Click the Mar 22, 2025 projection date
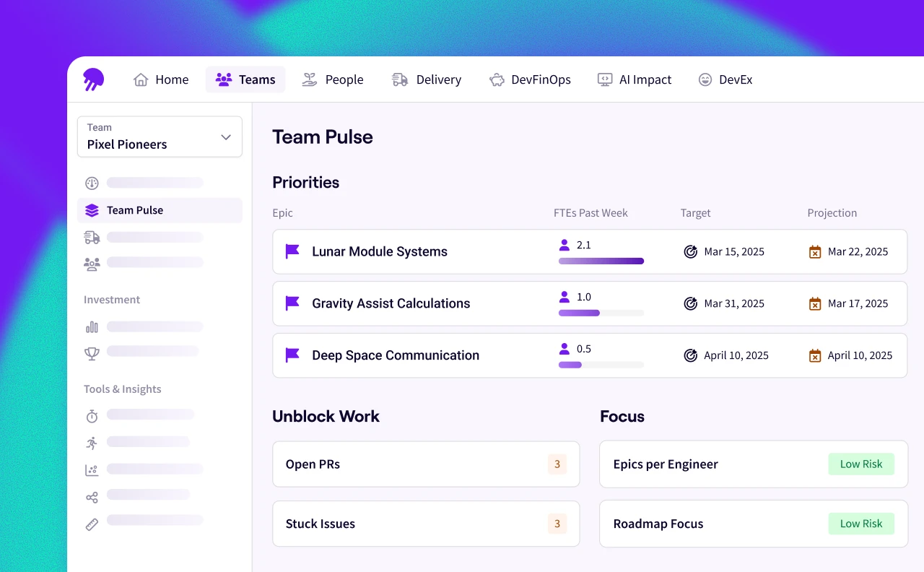This screenshot has height=572, width=924. [858, 251]
